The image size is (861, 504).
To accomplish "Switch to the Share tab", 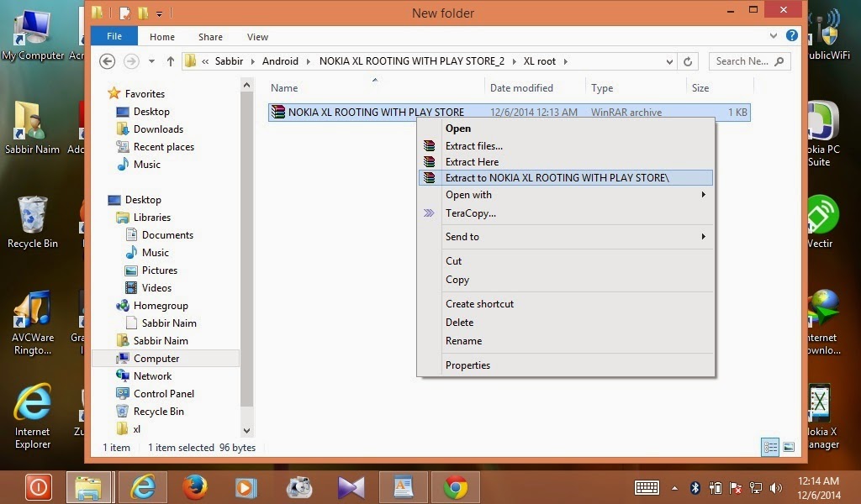I will point(209,37).
